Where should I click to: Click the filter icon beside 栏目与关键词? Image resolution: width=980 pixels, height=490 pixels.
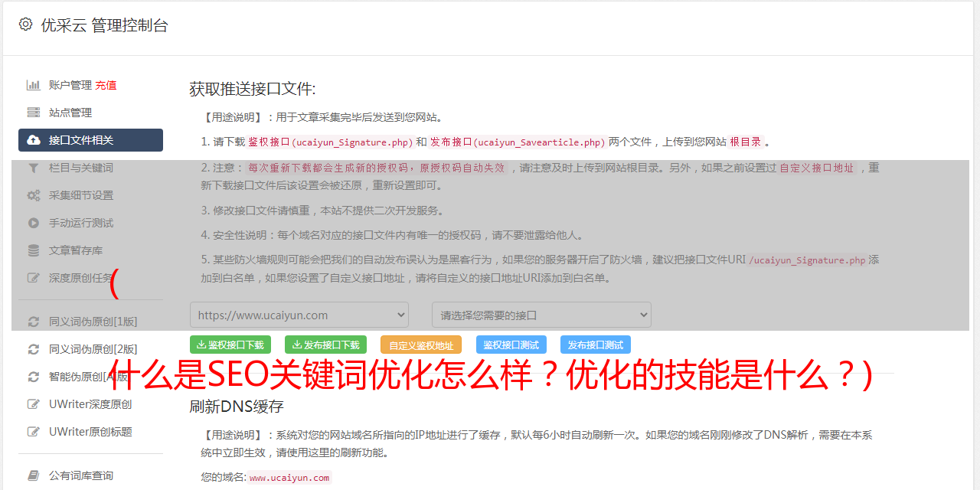point(34,168)
